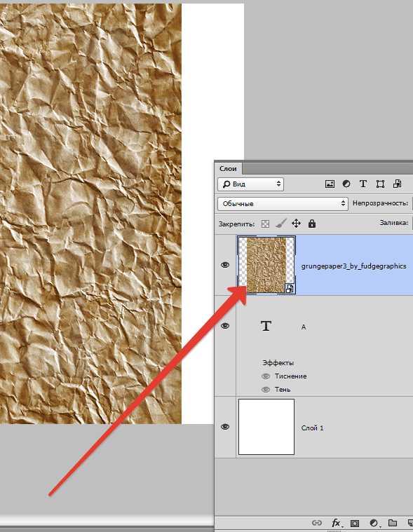Screen dimensions: 413x532
Task: Add a layer mask button
Action: [355, 523]
